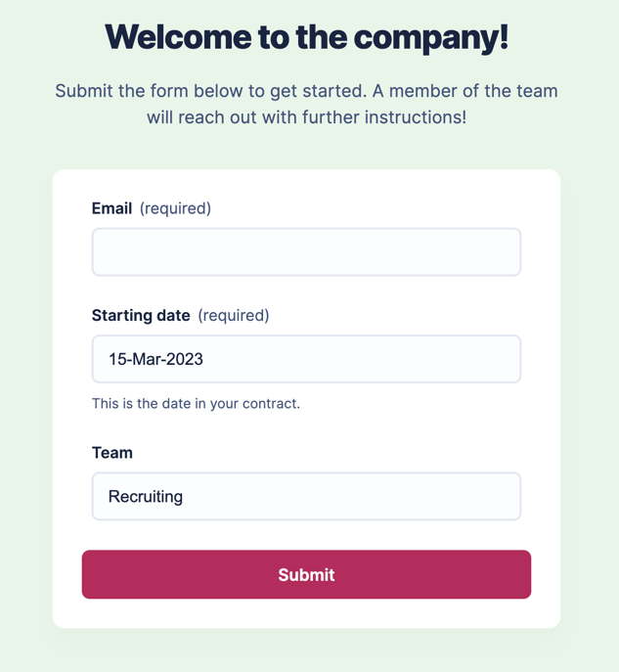
Task: Click the Recruiting text value
Action: tap(146, 496)
